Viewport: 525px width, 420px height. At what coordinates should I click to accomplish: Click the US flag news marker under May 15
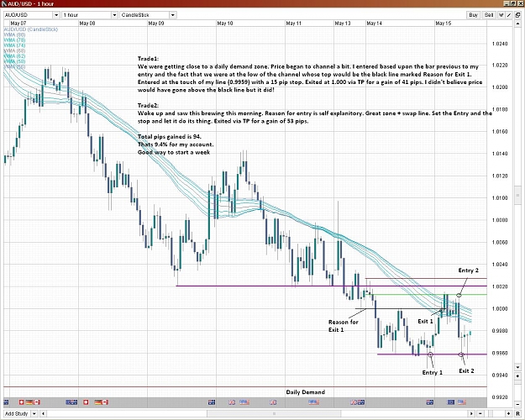462,402
